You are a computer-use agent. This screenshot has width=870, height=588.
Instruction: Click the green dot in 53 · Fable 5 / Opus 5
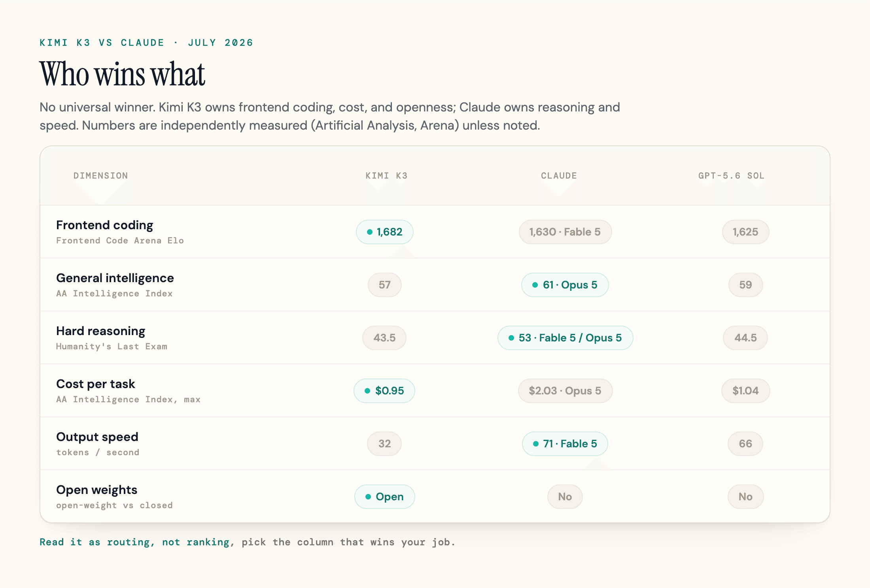pos(511,338)
